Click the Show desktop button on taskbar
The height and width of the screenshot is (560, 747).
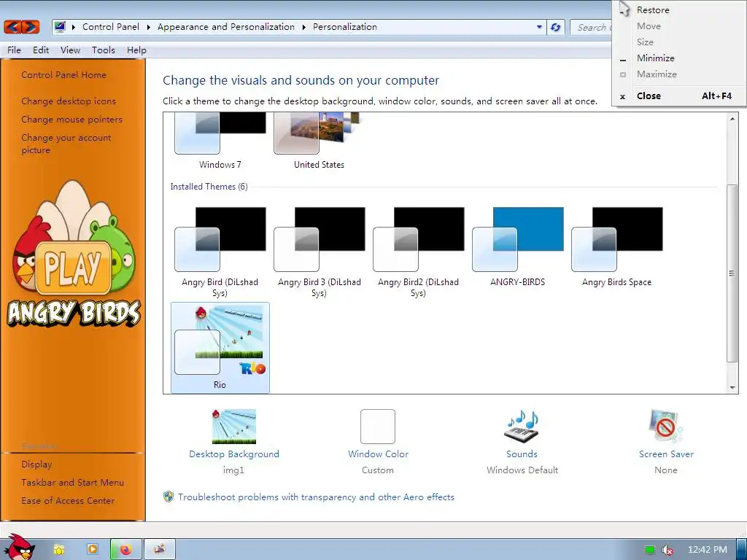(x=742, y=550)
